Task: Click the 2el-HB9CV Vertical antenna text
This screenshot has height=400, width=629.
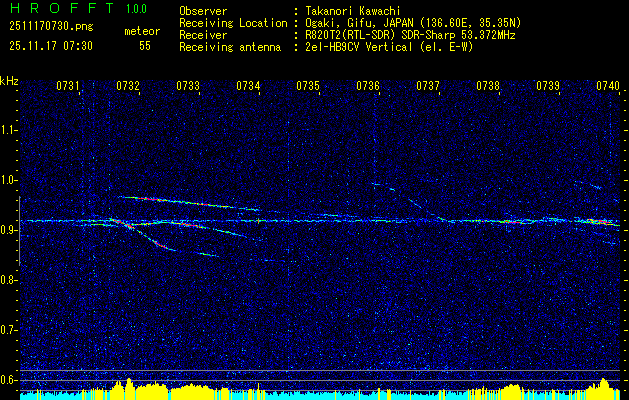Action: point(389,47)
